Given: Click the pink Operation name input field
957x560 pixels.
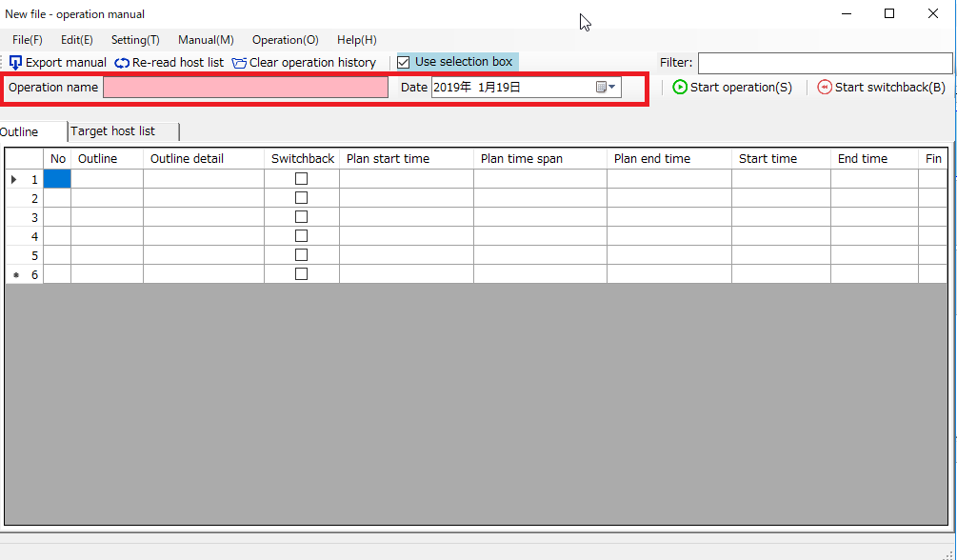Looking at the screenshot, I should [x=246, y=88].
